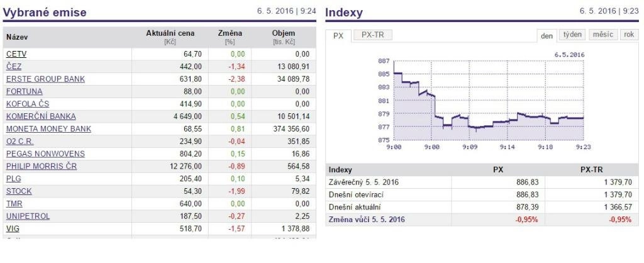Click PX-TR current value 1 366,57
This screenshot has width=644, height=263.
(x=618, y=207)
